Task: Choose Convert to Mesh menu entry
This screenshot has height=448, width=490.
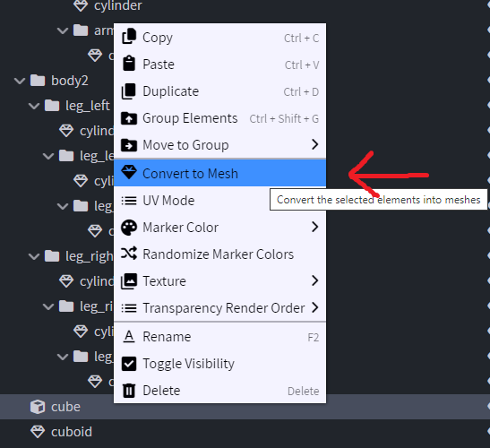Action: 219,173
